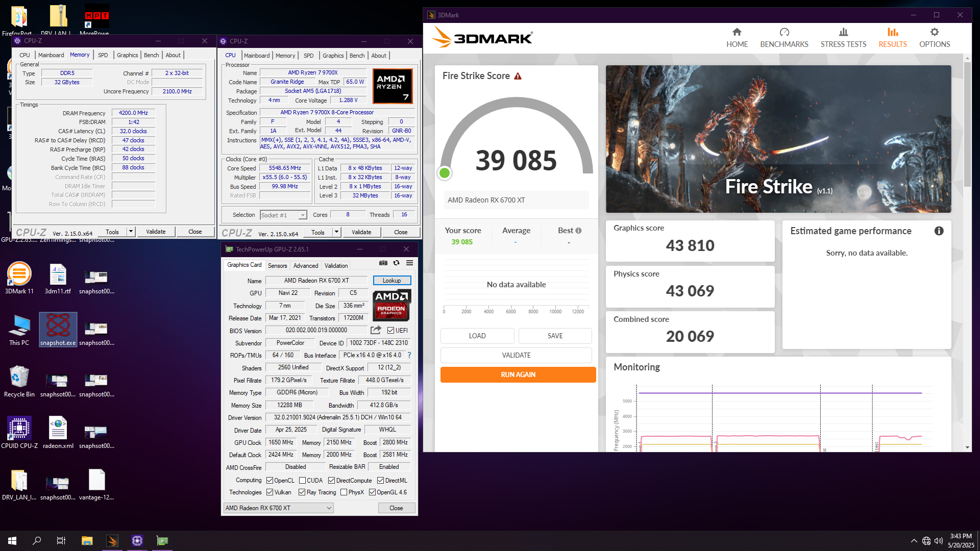The image size is (980, 551).
Task: Open 3DMark 11 desktop icon
Action: coord(19,278)
